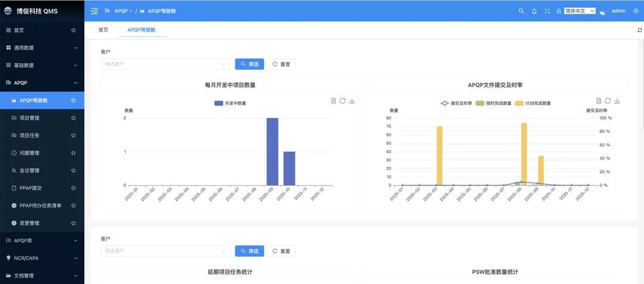
Task: Toggle favorite star for 变更管理
Action: (73, 223)
